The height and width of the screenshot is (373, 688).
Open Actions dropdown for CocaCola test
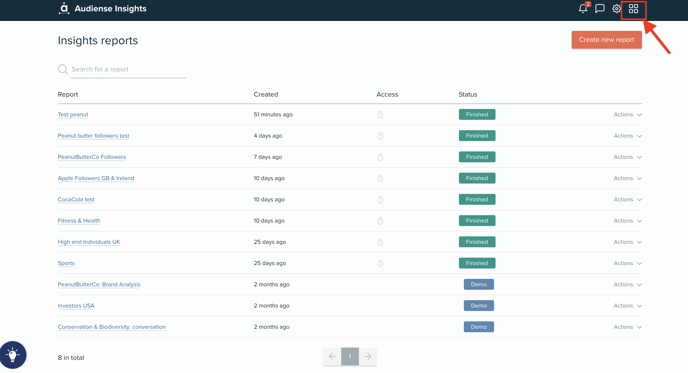(x=627, y=199)
